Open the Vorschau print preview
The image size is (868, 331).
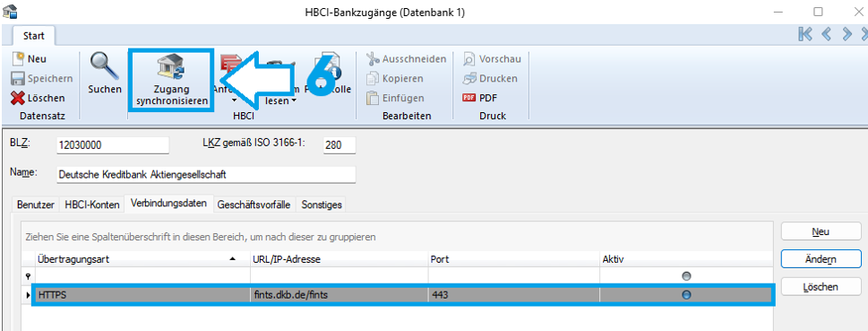pos(492,59)
